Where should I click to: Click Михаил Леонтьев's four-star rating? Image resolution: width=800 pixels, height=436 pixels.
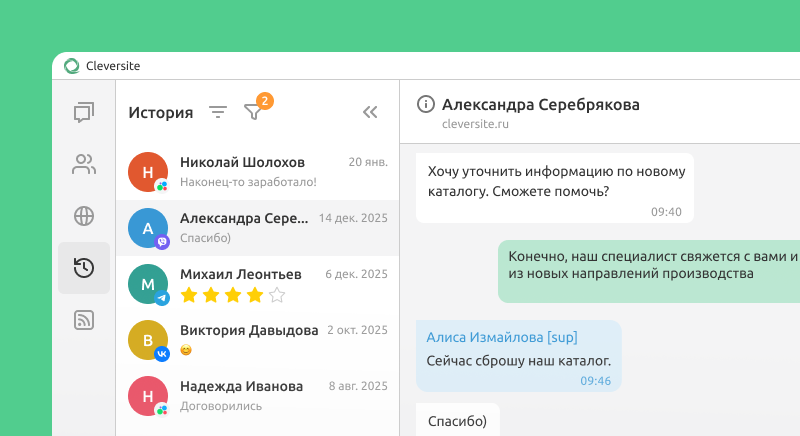click(233, 295)
